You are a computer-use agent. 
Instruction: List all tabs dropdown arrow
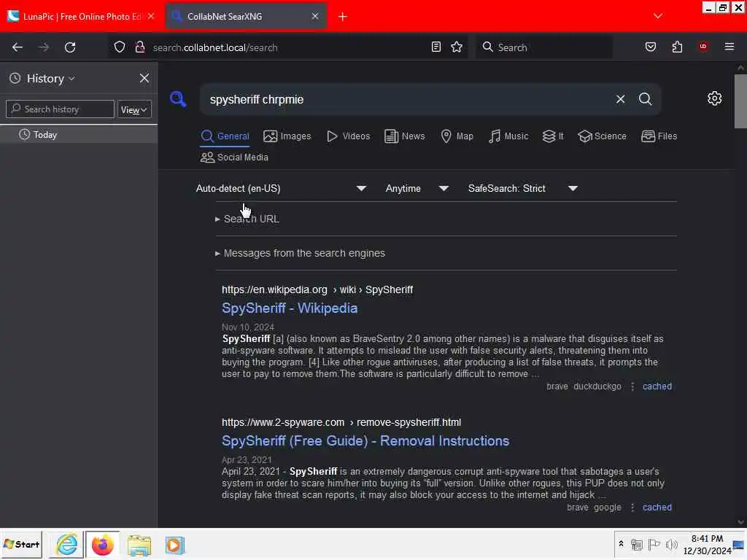coord(658,16)
